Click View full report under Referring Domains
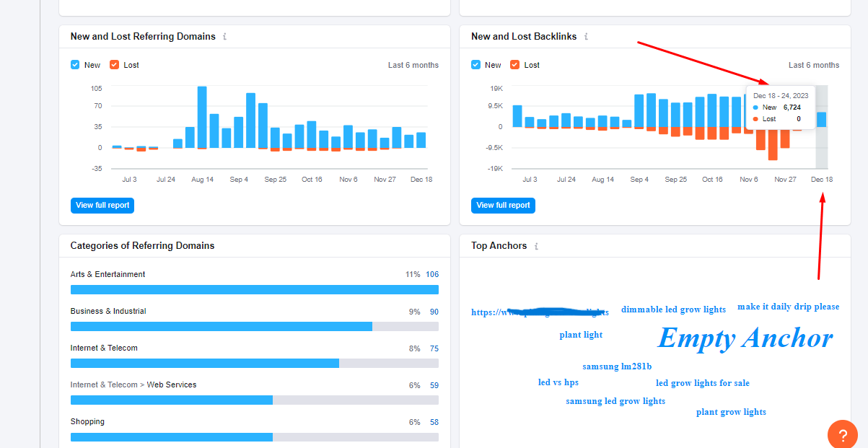The height and width of the screenshot is (448, 868). point(102,206)
